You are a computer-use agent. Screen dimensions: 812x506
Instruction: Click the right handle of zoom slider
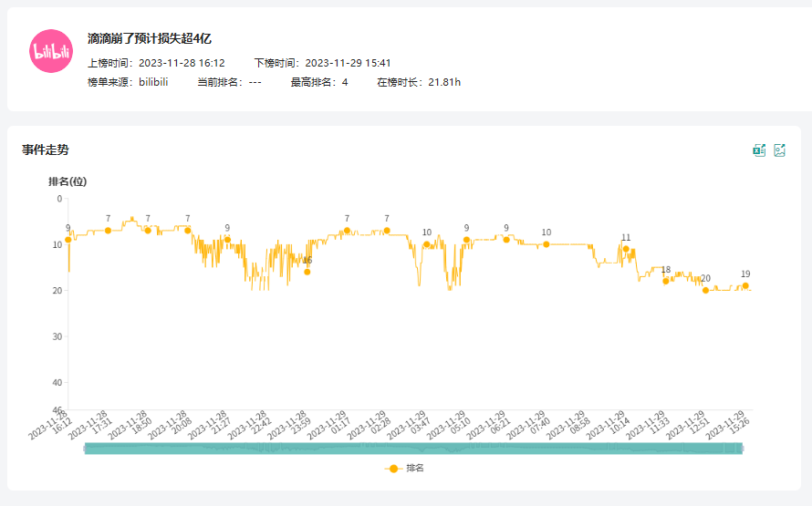pyautogui.click(x=744, y=448)
